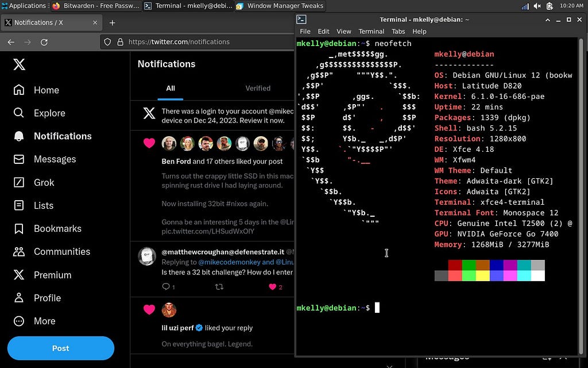Viewport: 588px width, 368px height.
Task: Click the terminal window title icon
Action: (301, 20)
